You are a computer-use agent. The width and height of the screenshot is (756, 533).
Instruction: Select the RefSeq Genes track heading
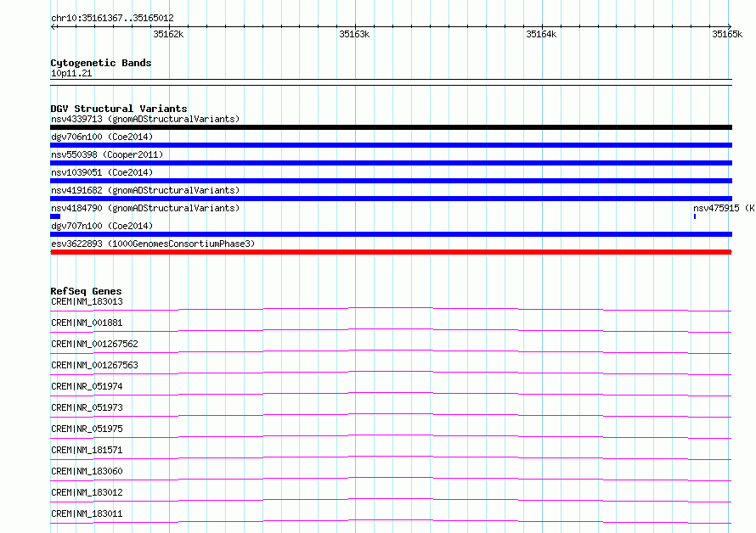[x=86, y=291]
